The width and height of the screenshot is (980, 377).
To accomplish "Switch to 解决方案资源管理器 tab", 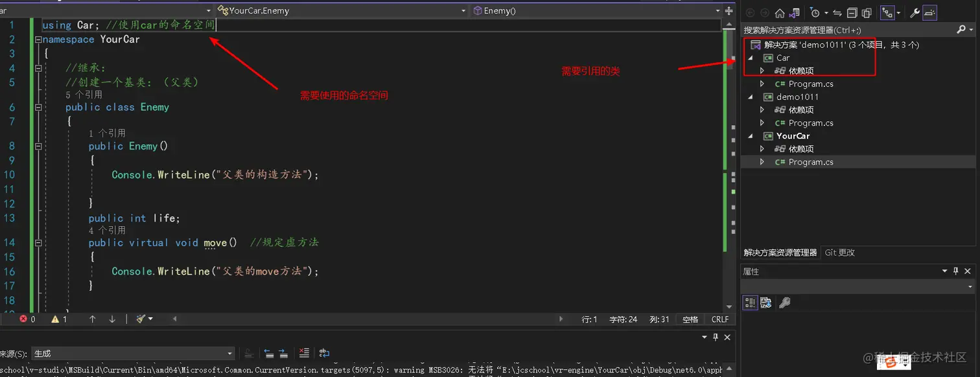I will pyautogui.click(x=780, y=253).
